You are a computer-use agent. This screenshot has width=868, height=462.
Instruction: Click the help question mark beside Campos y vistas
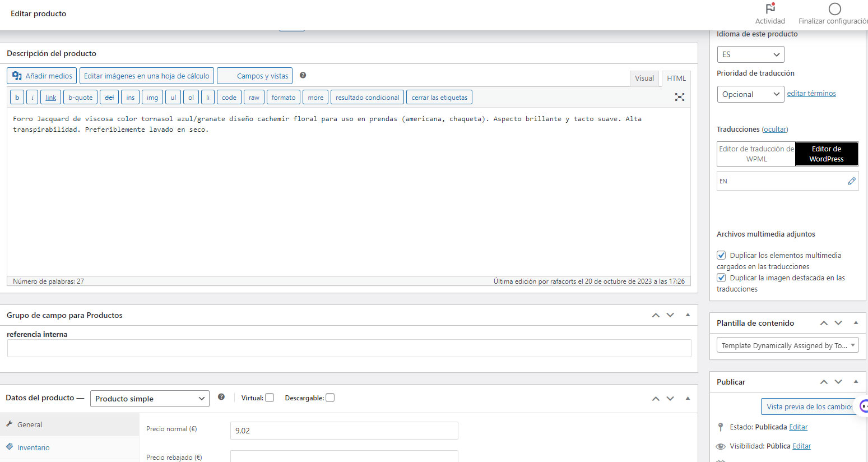303,75
